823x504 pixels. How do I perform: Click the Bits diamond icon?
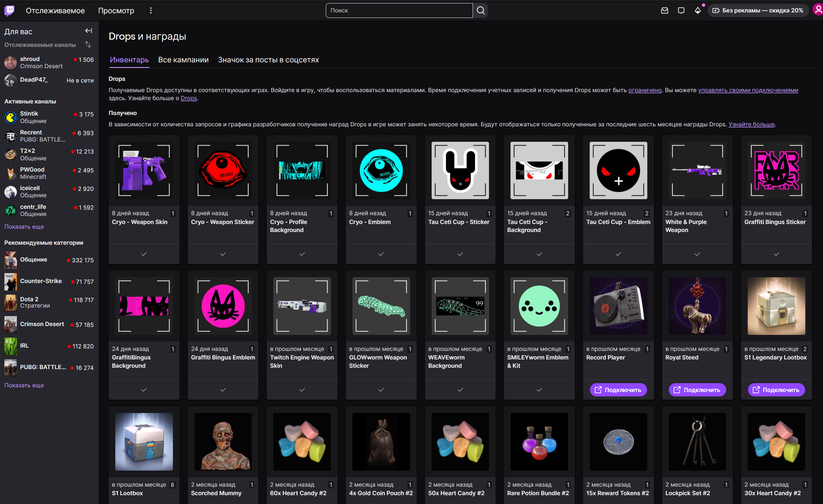coord(698,10)
